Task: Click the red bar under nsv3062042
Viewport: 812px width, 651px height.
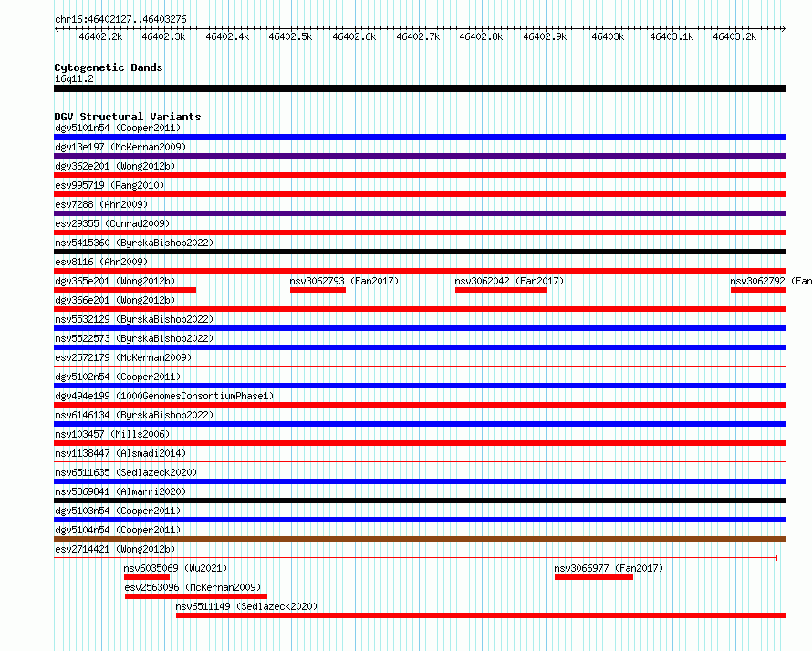Action: pyautogui.click(x=501, y=290)
